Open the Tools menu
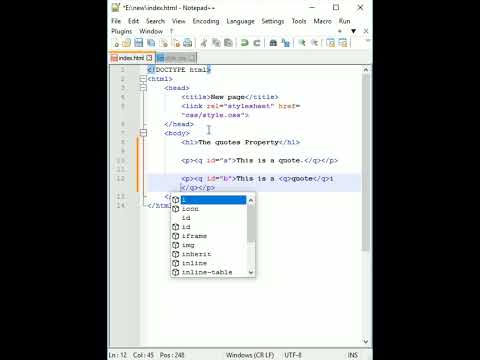 click(299, 21)
